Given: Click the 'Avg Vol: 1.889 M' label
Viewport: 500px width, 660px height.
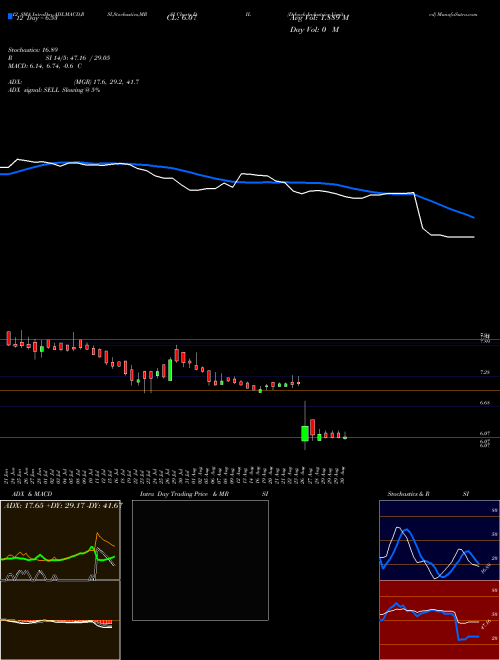Looking at the screenshot, I should (x=319, y=18).
